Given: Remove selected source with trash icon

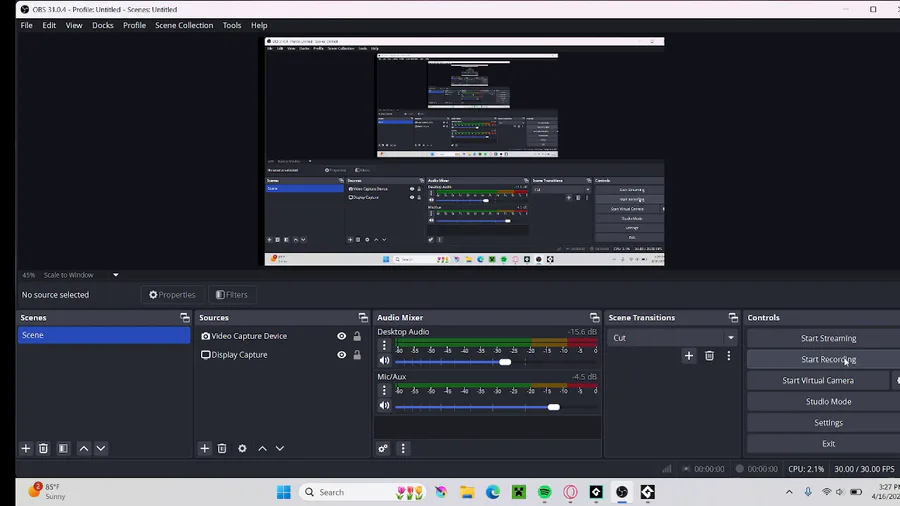Looking at the screenshot, I should tap(222, 449).
